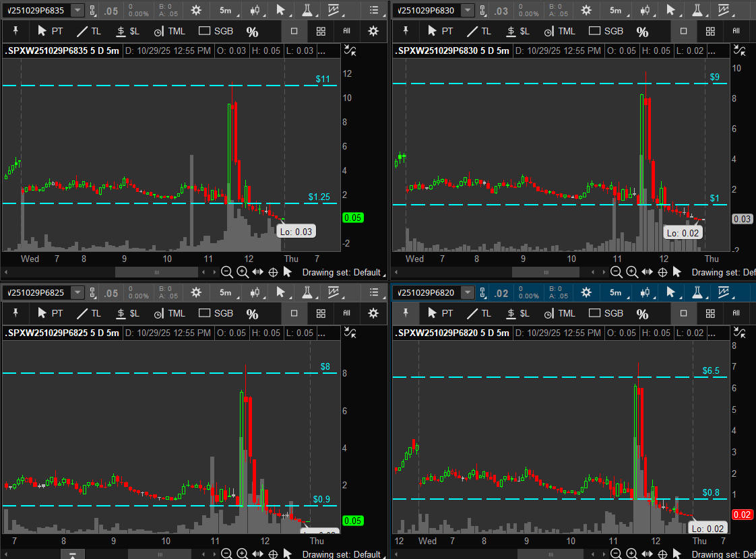Click the zoom in magnifier under the P6830 chart

[631, 272]
